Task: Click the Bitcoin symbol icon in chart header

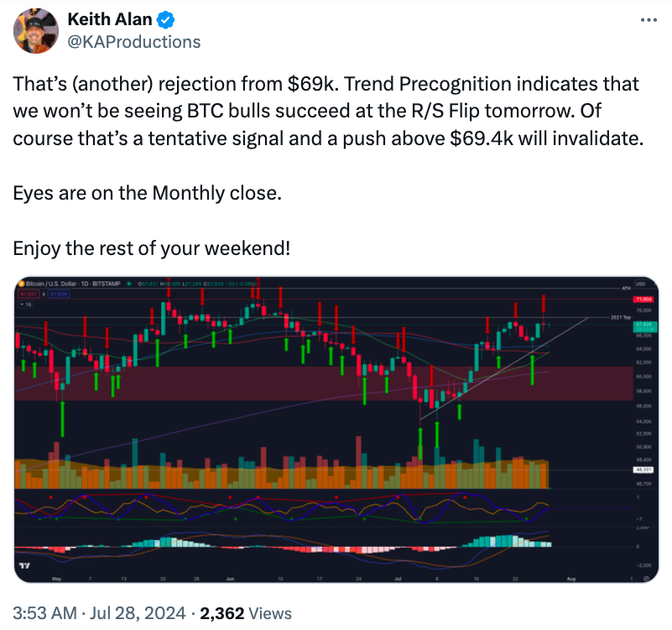Action: (22, 284)
